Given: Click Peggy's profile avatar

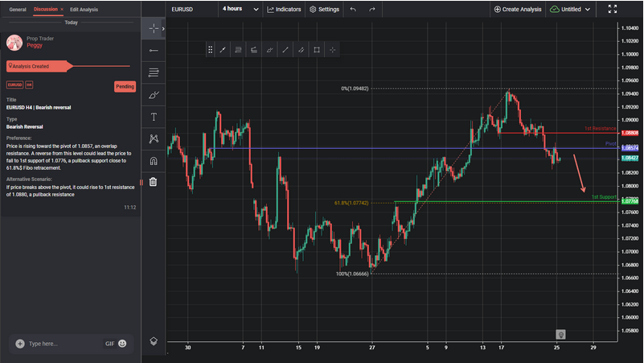Looking at the screenshot, I should click(14, 43).
